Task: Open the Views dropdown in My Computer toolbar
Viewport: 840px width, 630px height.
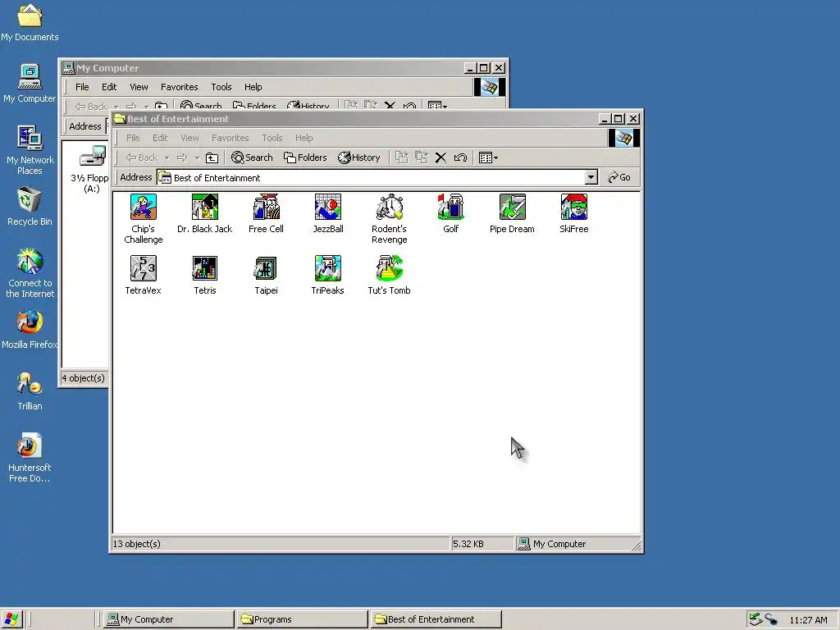Action: [437, 105]
